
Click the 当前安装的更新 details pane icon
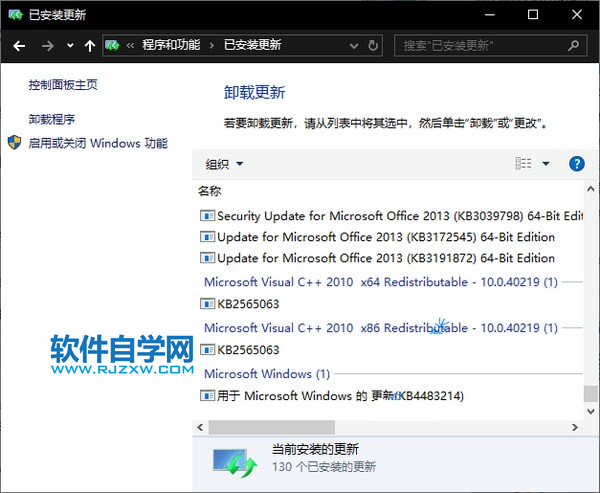coord(235,462)
